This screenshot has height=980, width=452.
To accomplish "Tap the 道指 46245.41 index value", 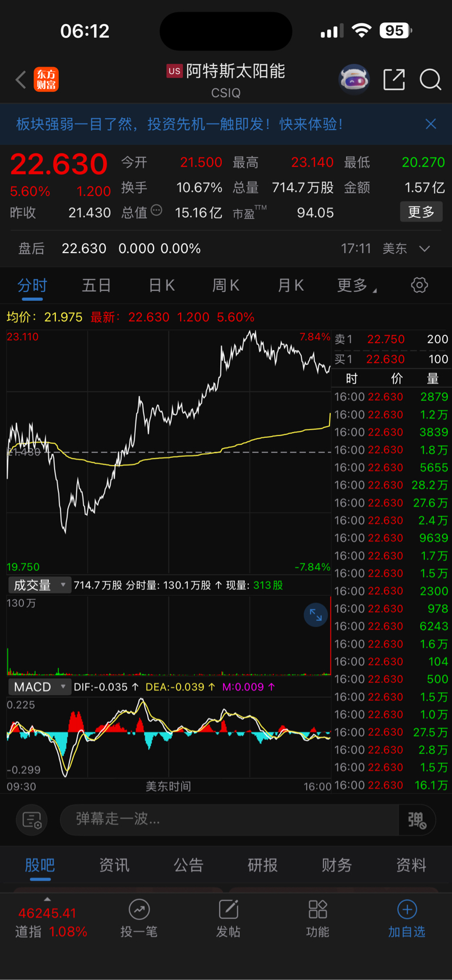I will click(48, 913).
